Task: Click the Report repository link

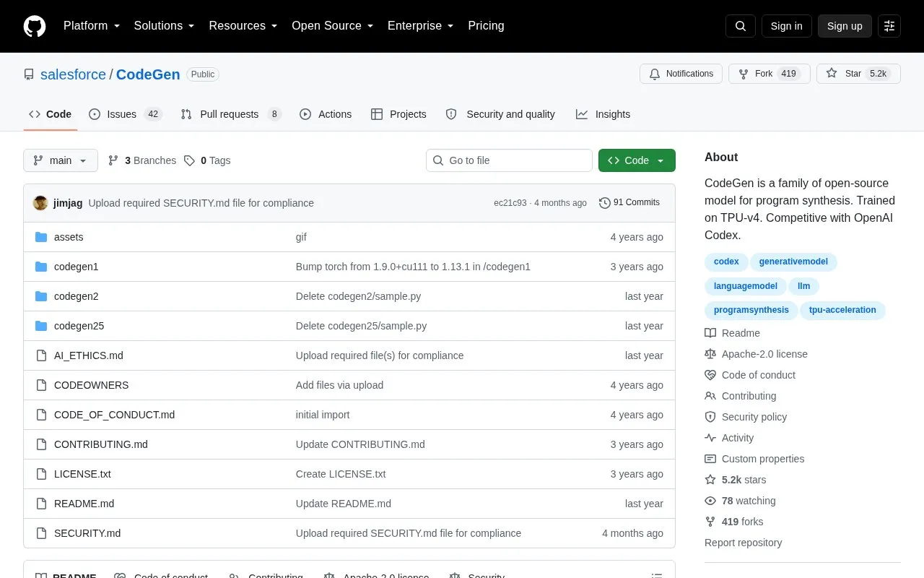Action: click(743, 543)
